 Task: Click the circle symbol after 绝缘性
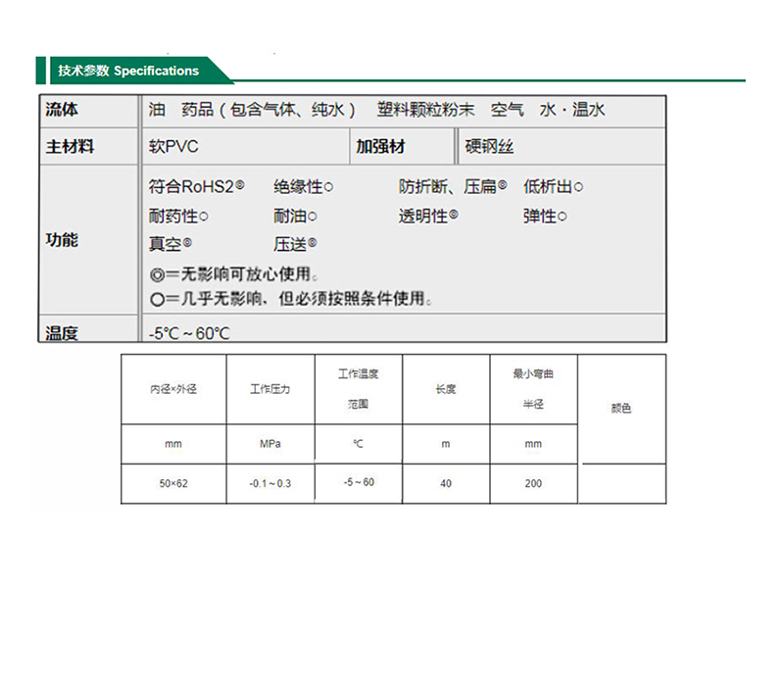pyautogui.click(x=328, y=186)
